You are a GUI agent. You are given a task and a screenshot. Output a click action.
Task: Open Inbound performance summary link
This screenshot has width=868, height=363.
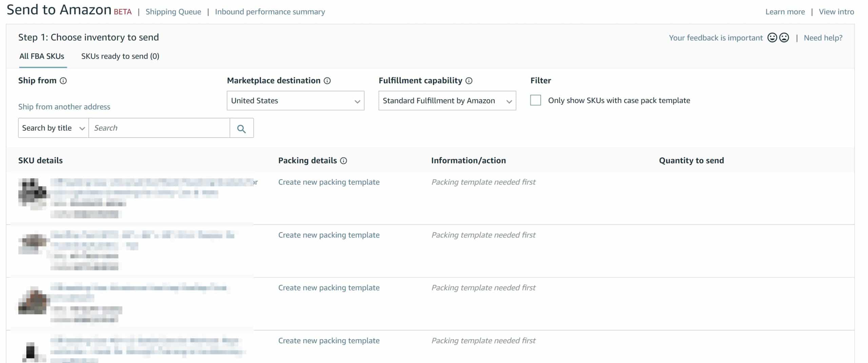tap(270, 12)
